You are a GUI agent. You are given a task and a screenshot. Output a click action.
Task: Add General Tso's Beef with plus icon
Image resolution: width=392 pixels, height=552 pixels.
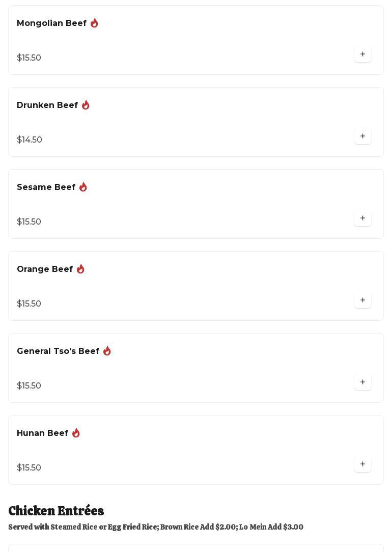coord(362,382)
